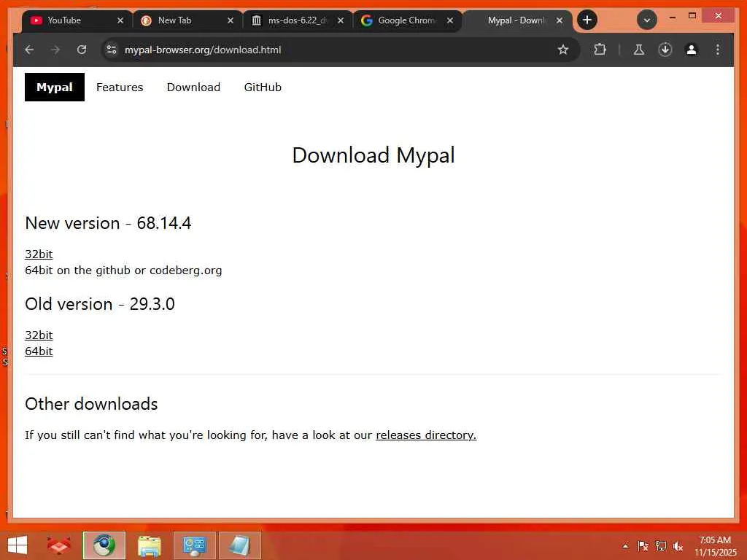747x560 pixels.
Task: Select the Mypal - Download tab
Action: 517,20
